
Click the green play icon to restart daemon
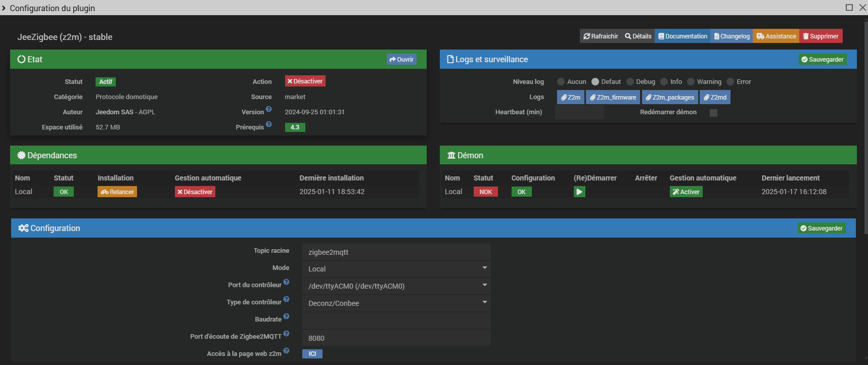pyautogui.click(x=579, y=192)
